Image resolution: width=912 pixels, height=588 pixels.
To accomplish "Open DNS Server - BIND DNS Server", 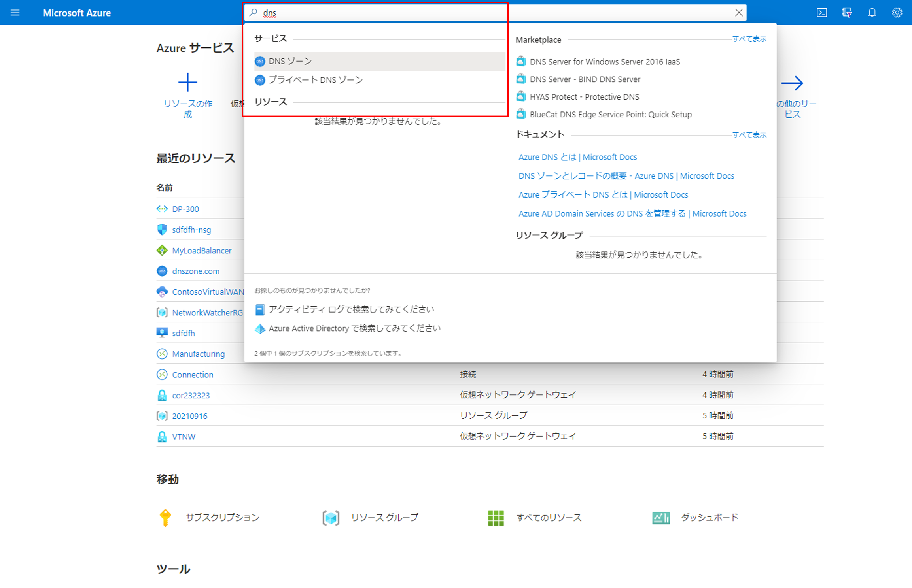I will 585,79.
